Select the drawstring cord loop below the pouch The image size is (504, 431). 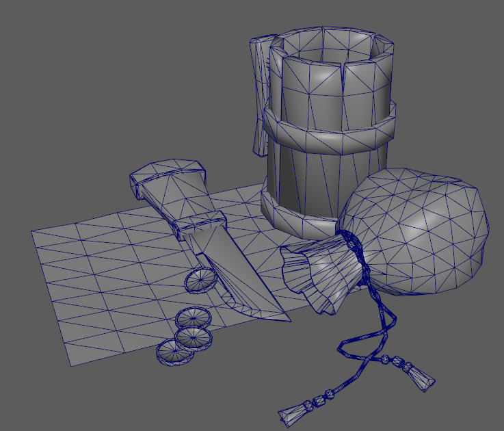point(367,335)
